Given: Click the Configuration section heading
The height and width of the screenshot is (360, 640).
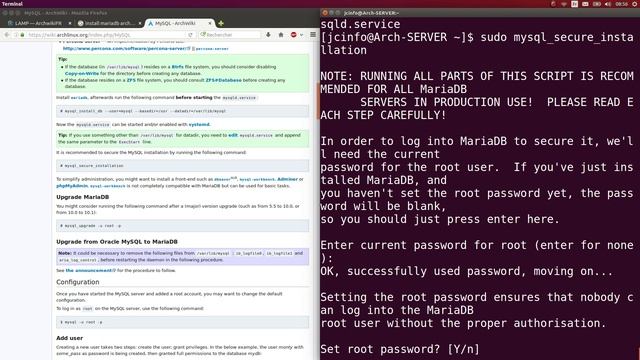Looking at the screenshot, I should pyautogui.click(x=78, y=282).
